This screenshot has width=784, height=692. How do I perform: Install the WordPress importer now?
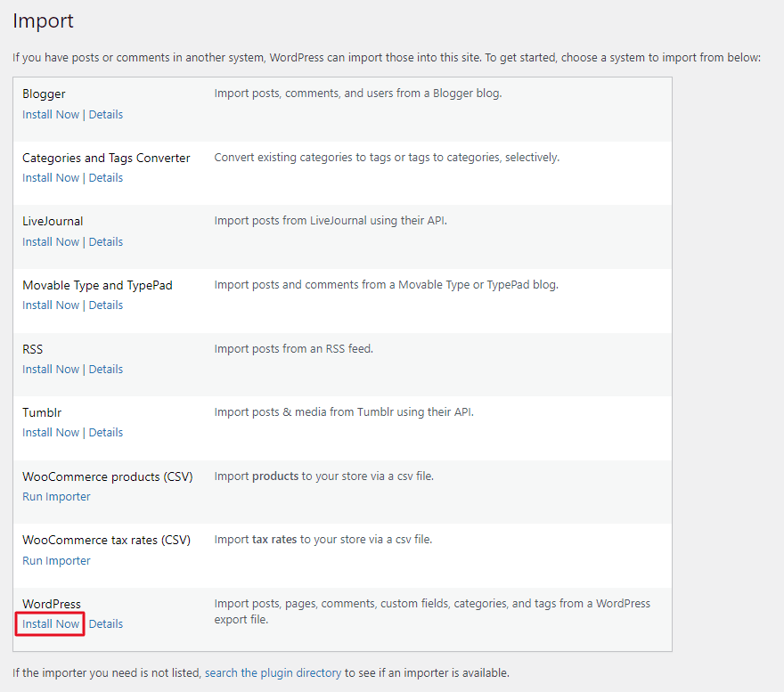click(x=51, y=624)
